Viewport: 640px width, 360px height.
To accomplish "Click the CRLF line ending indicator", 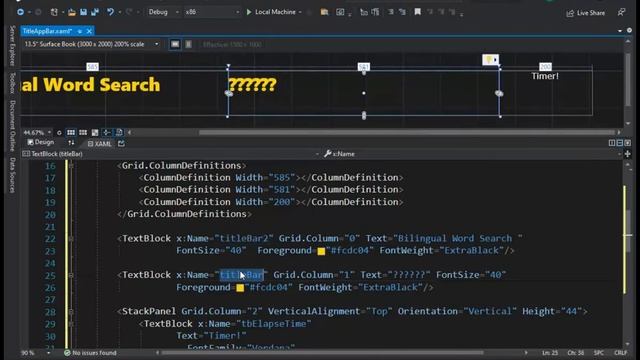I will [620, 353].
